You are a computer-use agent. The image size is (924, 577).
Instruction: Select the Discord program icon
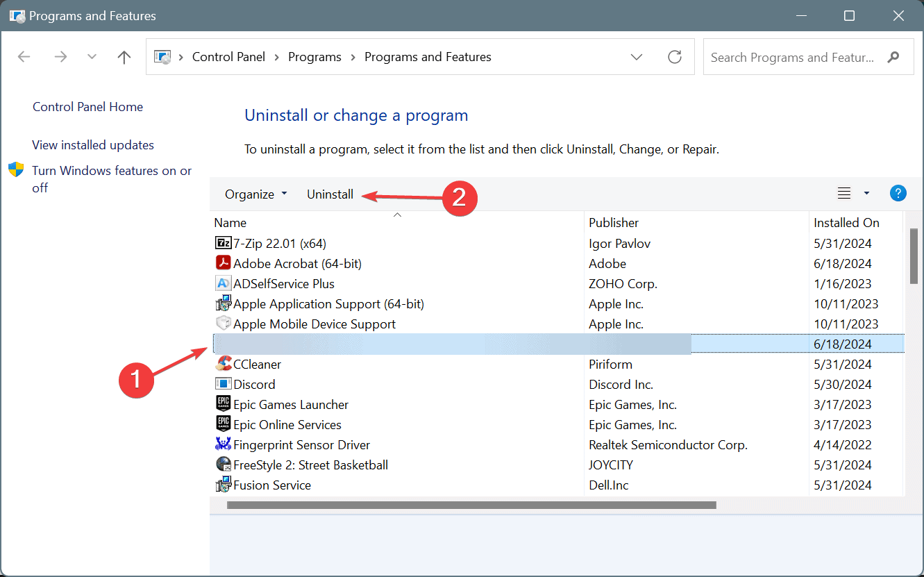[x=223, y=384]
